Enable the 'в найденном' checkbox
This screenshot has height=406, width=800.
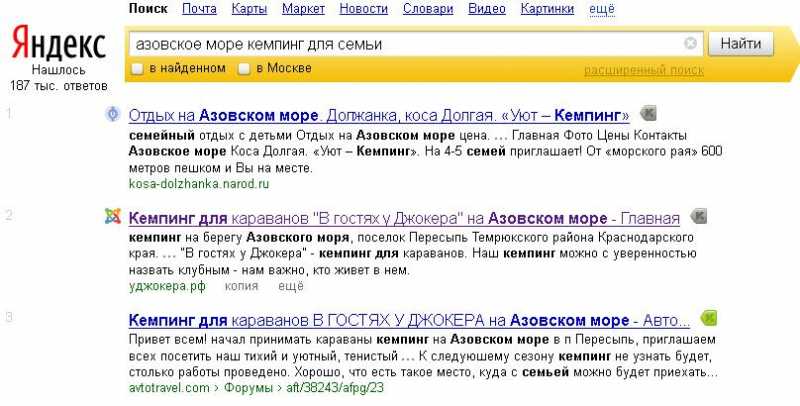pos(137,68)
